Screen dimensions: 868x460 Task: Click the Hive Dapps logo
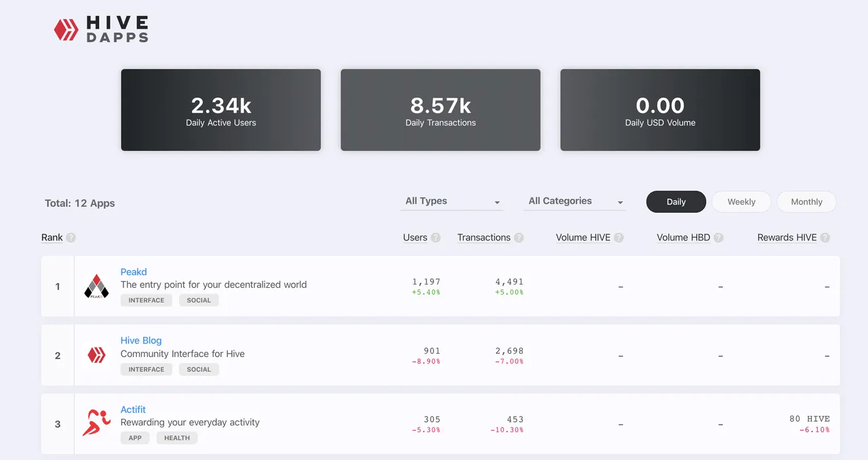[101, 29]
